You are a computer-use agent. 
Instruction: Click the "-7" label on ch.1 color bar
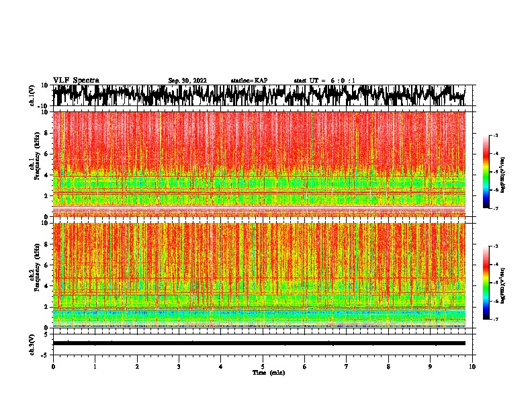point(495,208)
